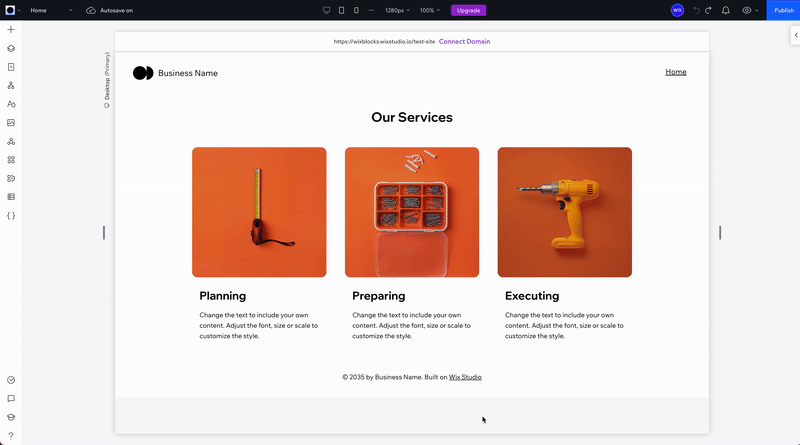Select the Planning heading
The image size is (800, 445).
click(x=222, y=296)
